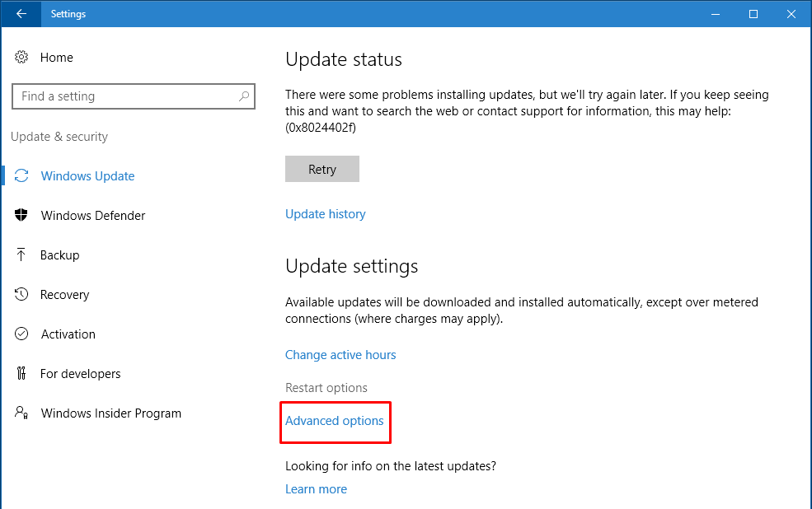Click the Activation checkmark icon

pyautogui.click(x=21, y=334)
